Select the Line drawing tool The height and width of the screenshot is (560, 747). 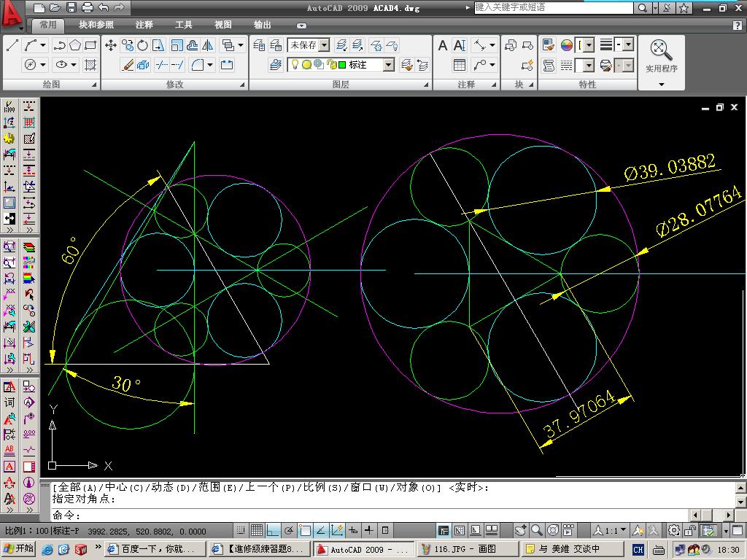click(12, 46)
